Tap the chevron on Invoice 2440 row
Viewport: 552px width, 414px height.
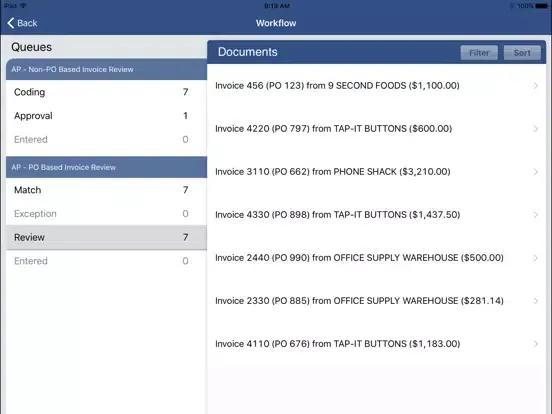click(536, 258)
